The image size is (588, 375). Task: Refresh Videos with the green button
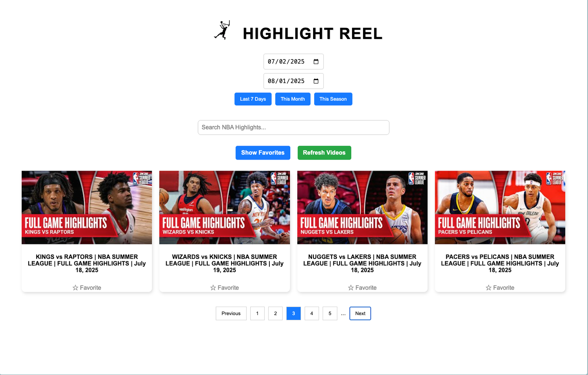pyautogui.click(x=324, y=153)
